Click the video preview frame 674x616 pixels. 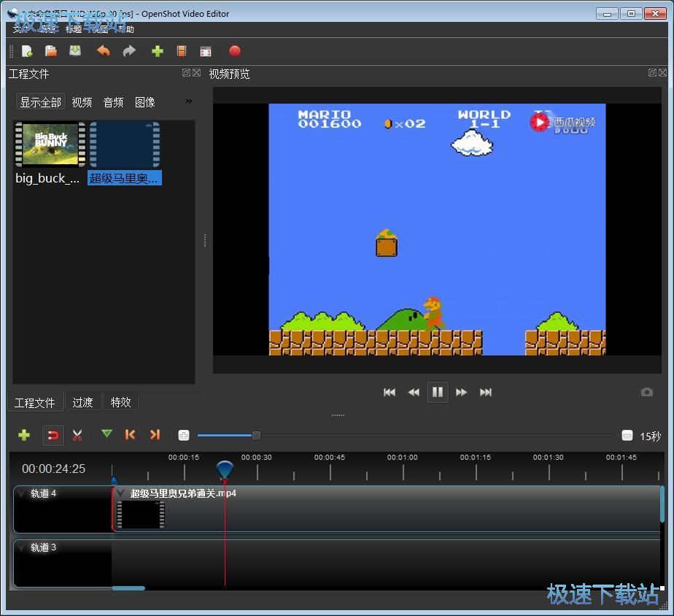click(437, 229)
